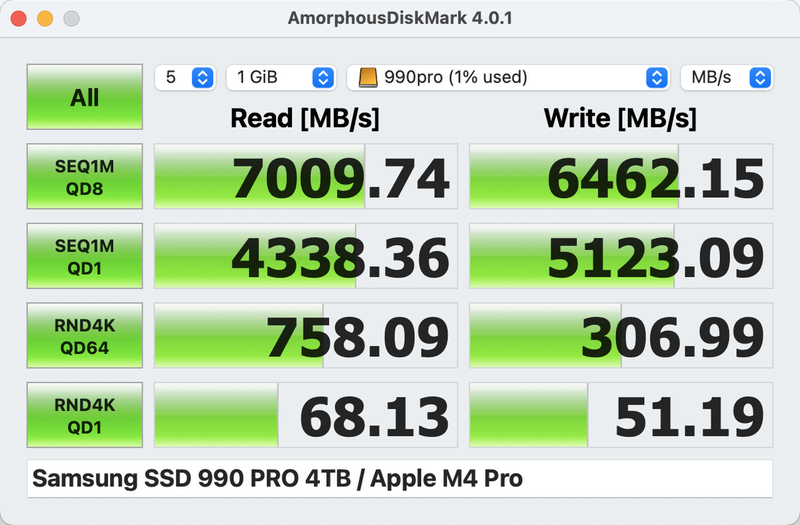Click the RND4K QD64 write result 306.99
800x525 pixels.
[621, 336]
